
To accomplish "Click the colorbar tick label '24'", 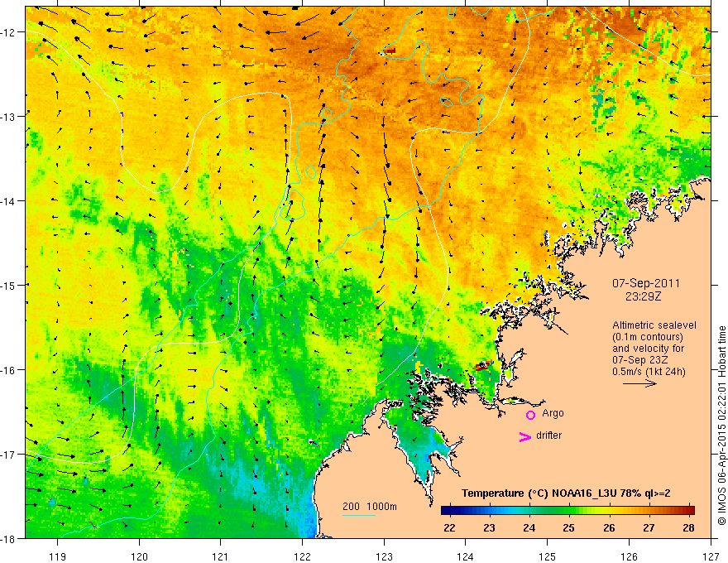I will coord(529,527).
